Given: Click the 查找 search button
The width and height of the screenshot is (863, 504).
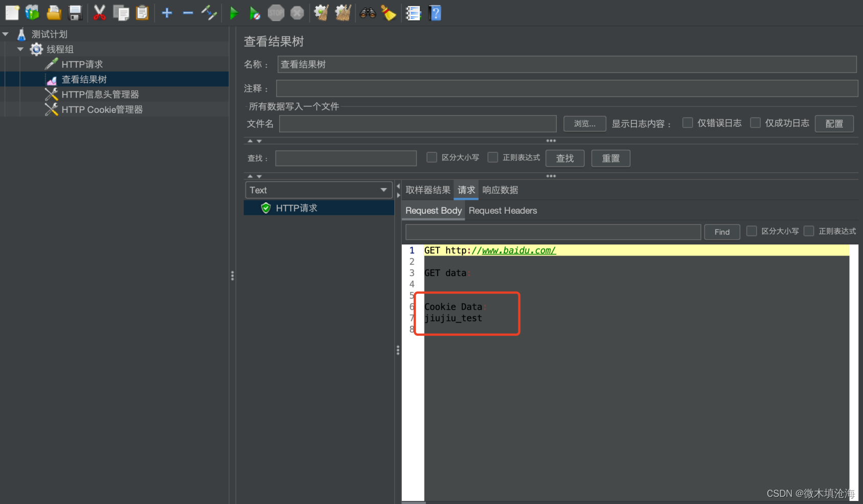Looking at the screenshot, I should point(565,158).
